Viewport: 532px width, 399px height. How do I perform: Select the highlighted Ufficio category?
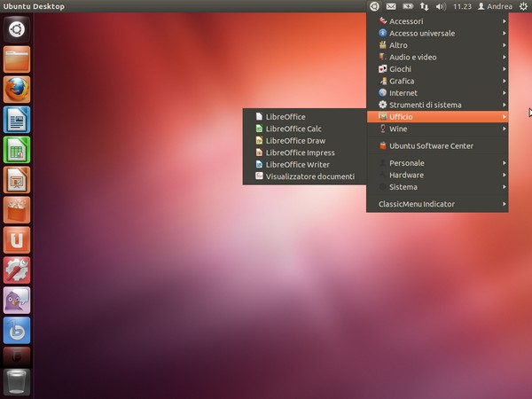(x=437, y=117)
